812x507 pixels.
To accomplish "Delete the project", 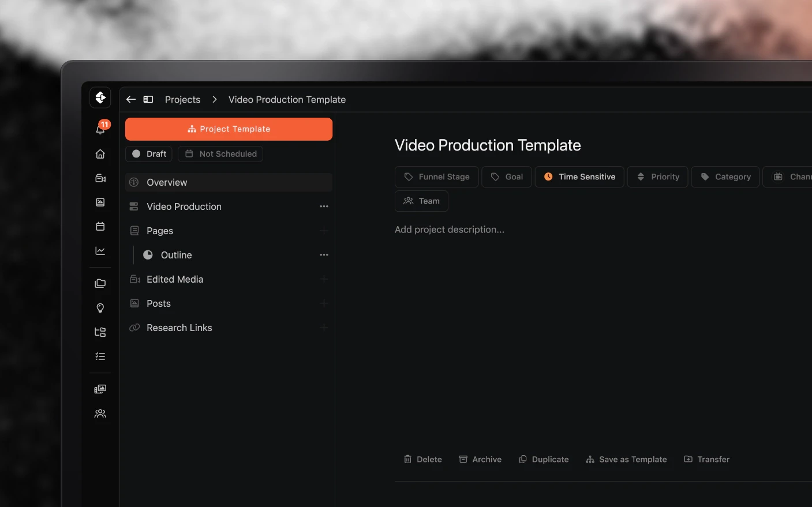I will tap(423, 460).
